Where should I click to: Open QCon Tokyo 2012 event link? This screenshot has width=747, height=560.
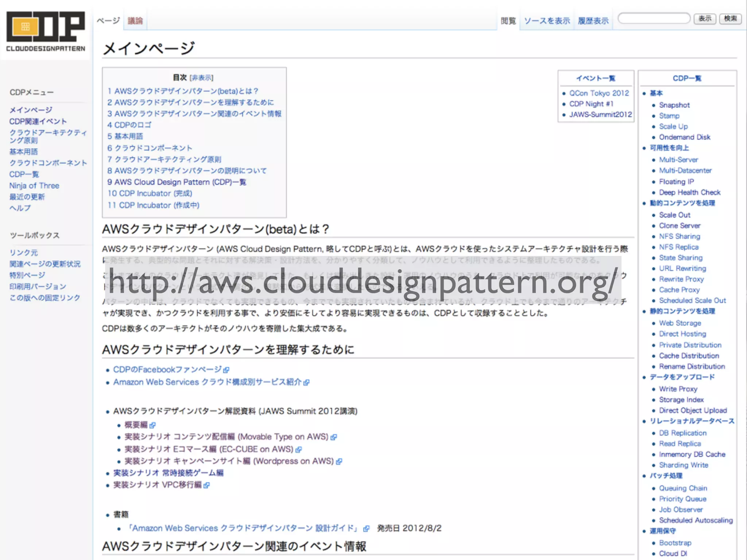(x=599, y=93)
